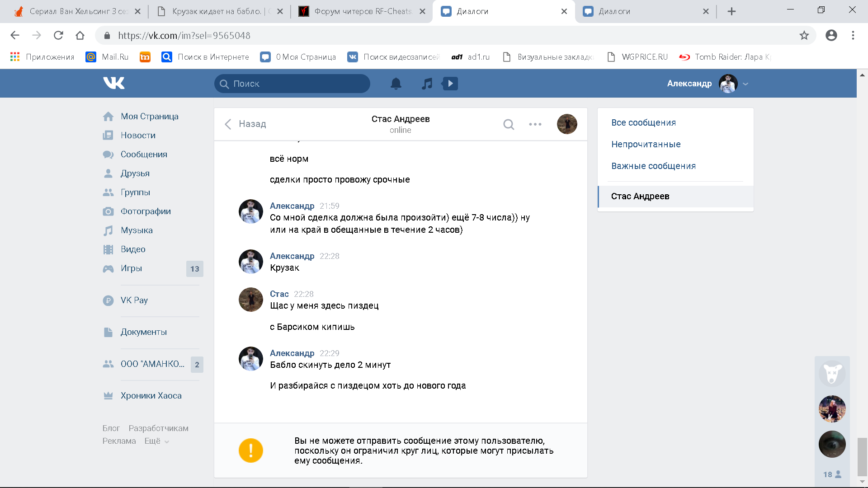Screen dimensions: 868x488
Task: Click the VK header search field
Action: [292, 84]
